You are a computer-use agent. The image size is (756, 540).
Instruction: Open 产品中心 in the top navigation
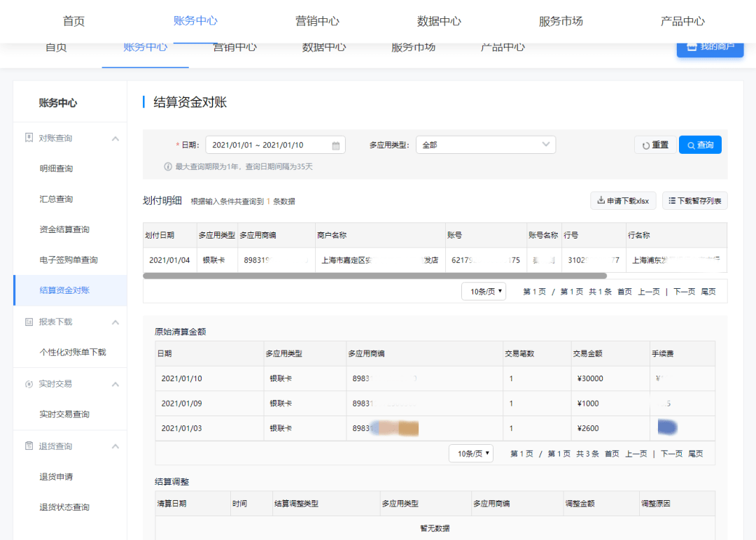click(682, 21)
